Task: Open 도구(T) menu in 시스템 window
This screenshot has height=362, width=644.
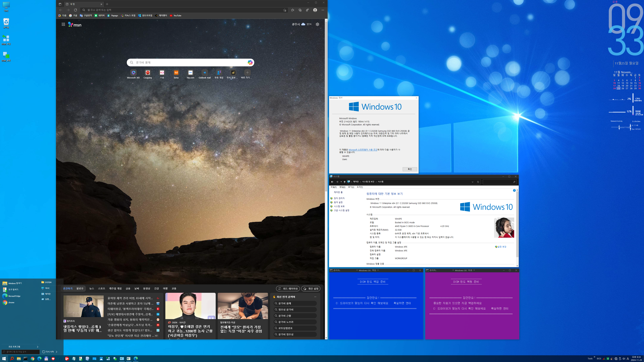Action: (x=360, y=187)
